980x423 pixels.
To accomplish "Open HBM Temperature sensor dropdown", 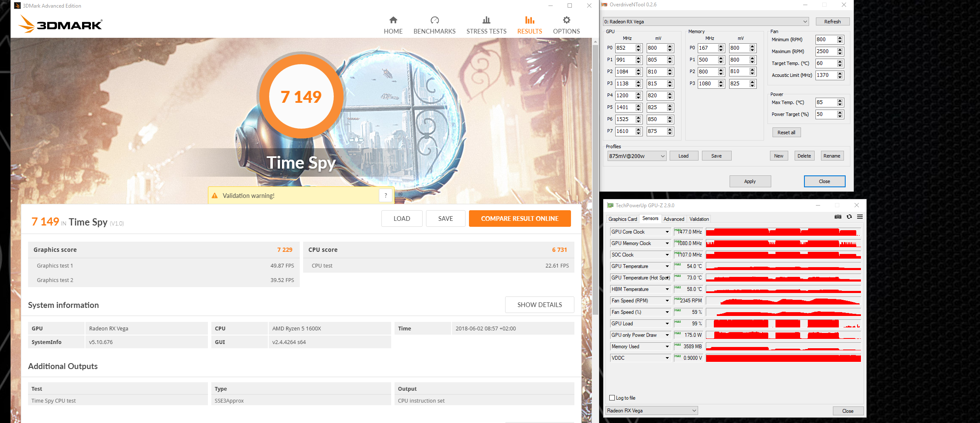I will pyautogui.click(x=667, y=289).
